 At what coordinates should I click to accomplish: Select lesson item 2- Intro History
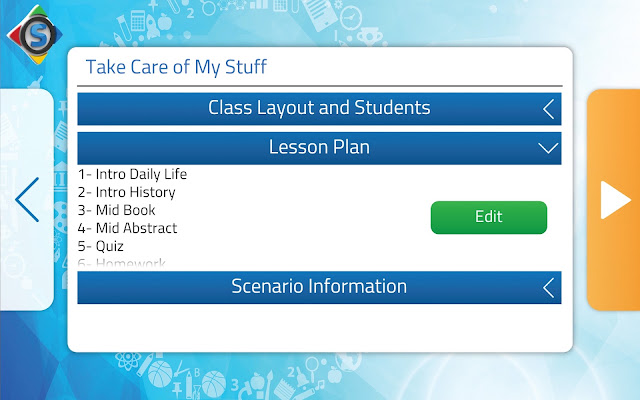pos(127,192)
